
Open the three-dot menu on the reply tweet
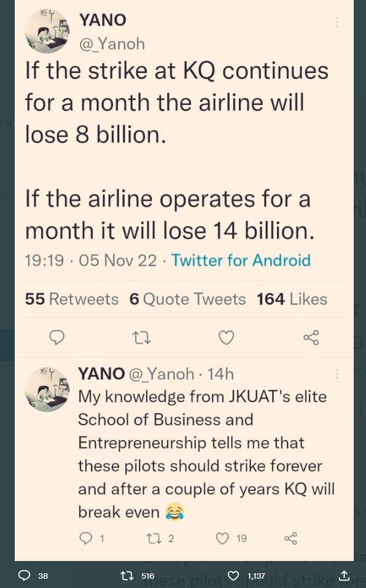pyautogui.click(x=337, y=374)
